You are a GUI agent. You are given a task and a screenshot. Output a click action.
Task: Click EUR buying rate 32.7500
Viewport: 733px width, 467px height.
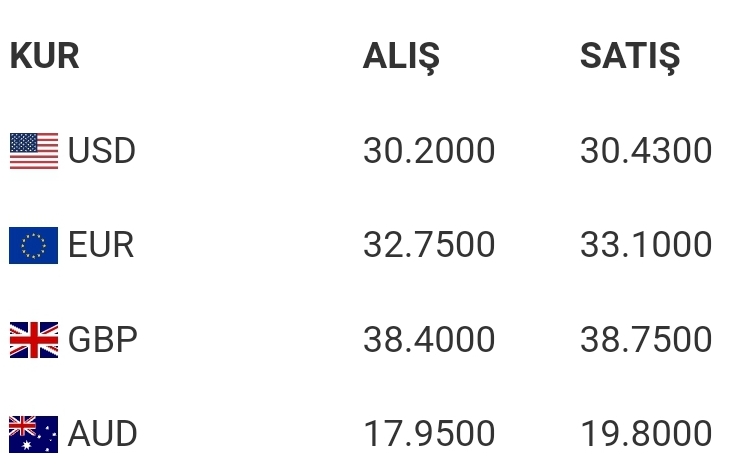point(429,245)
